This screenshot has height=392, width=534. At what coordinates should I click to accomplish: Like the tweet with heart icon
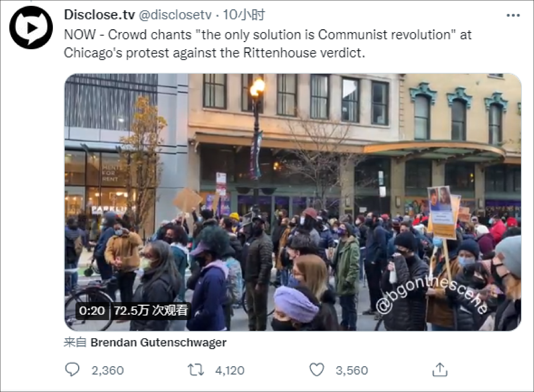[x=317, y=370]
